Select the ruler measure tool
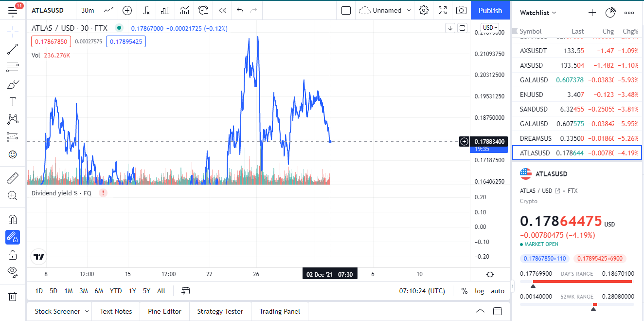Screen dimensions: 644x321 [13, 178]
